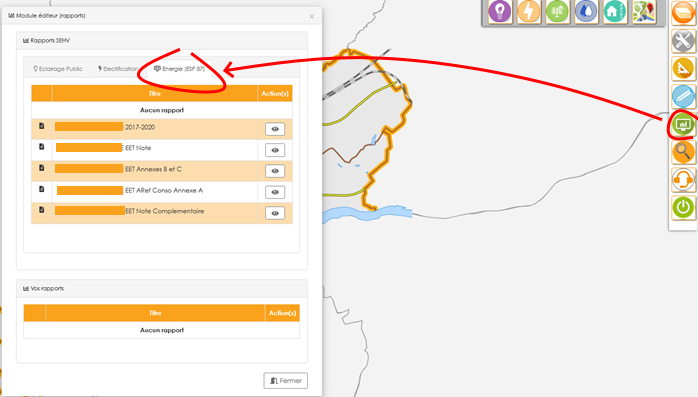Image resolution: width=698 pixels, height=397 pixels.
Task: Open the wrench and screwdriver tools icon
Action: click(683, 41)
